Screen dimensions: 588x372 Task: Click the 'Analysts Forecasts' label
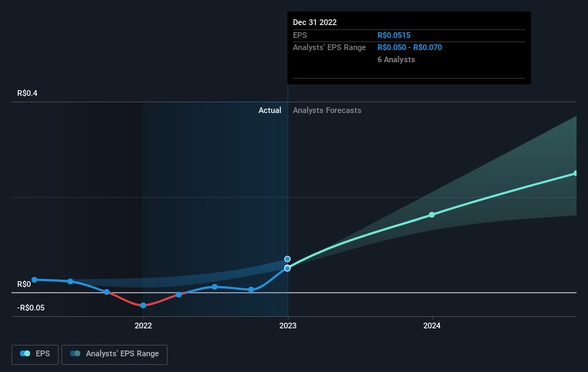point(327,110)
